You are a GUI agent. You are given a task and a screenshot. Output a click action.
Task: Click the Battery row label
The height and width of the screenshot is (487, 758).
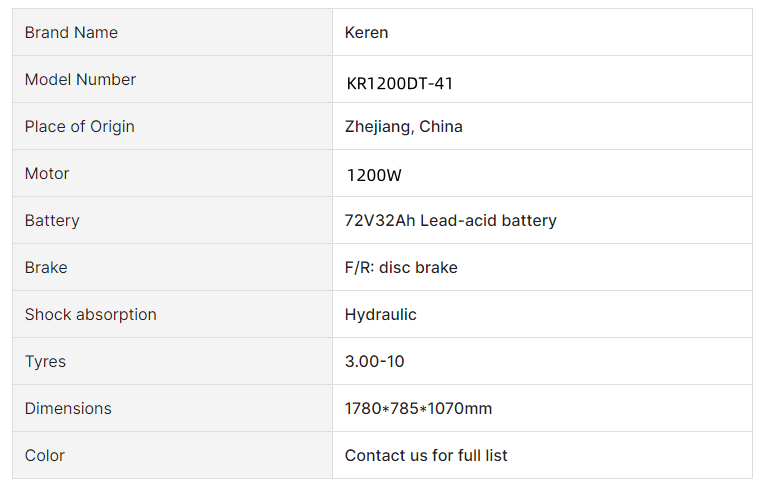coord(52,220)
